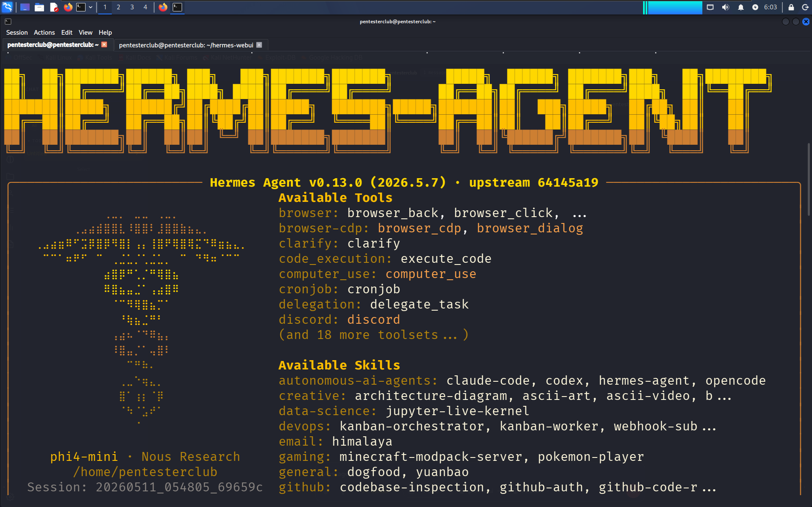Open the Kali applications menu

click(x=8, y=7)
